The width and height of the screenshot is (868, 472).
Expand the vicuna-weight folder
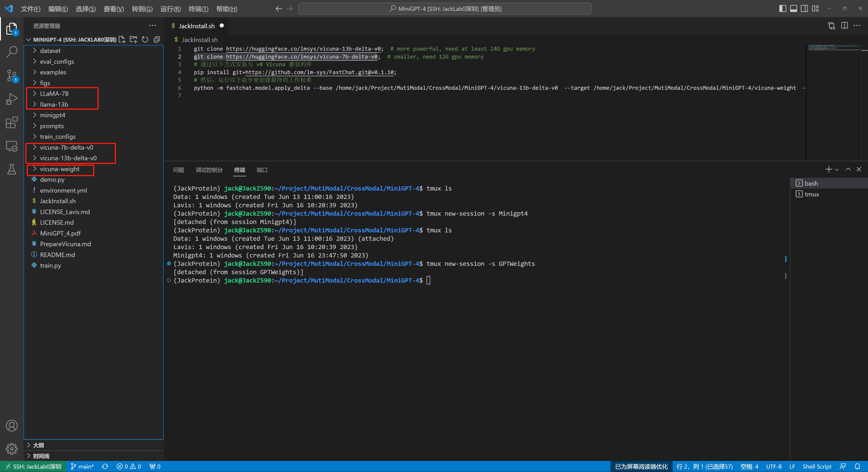[x=60, y=169]
